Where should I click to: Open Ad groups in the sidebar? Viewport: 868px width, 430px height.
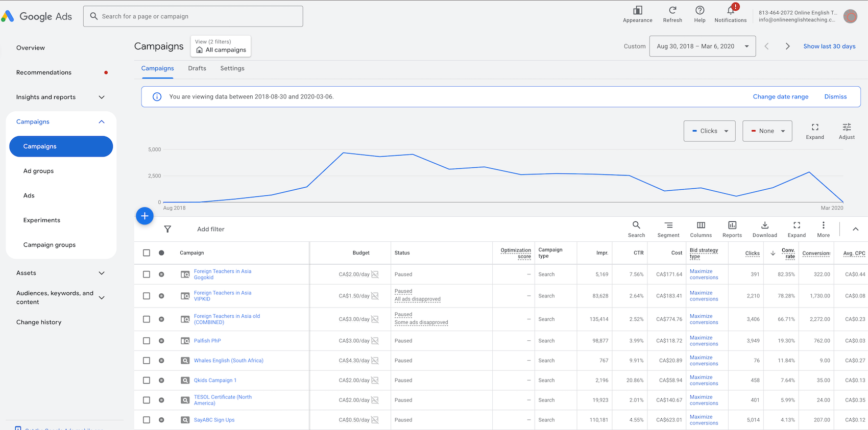click(38, 171)
